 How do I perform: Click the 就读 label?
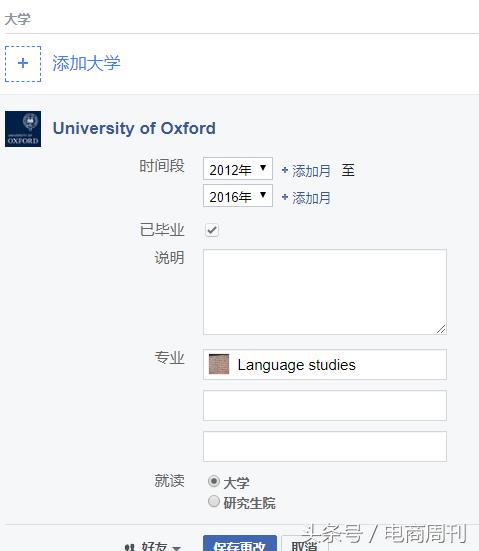pos(170,480)
